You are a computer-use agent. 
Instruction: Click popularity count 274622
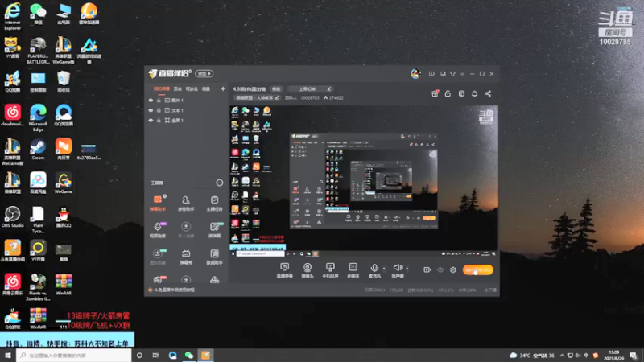click(333, 97)
